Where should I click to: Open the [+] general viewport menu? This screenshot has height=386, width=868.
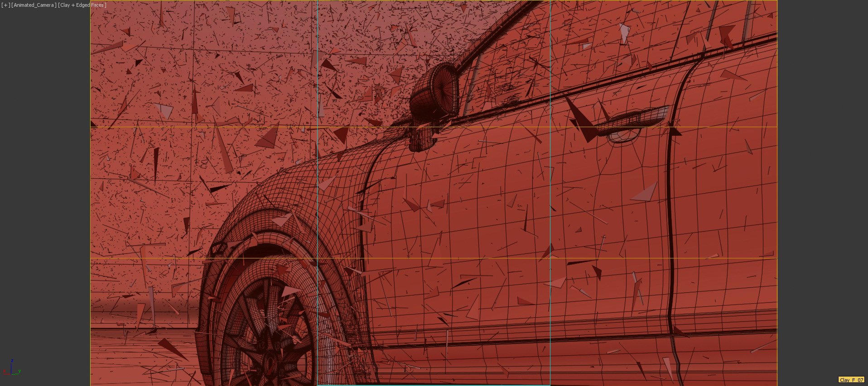(x=5, y=5)
